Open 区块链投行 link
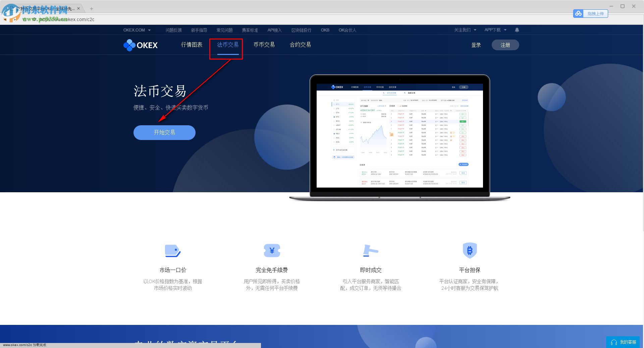644x348 pixels. pyautogui.click(x=301, y=30)
